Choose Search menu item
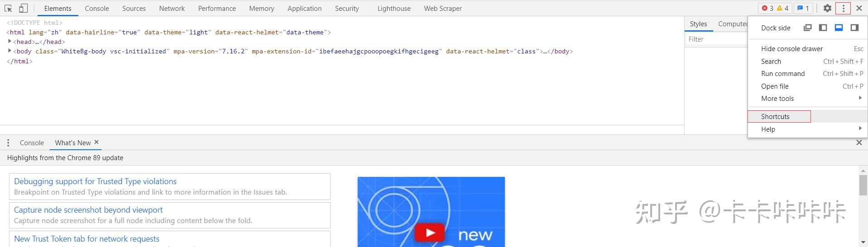Screen dimensions: 868x247 click(808, 62)
